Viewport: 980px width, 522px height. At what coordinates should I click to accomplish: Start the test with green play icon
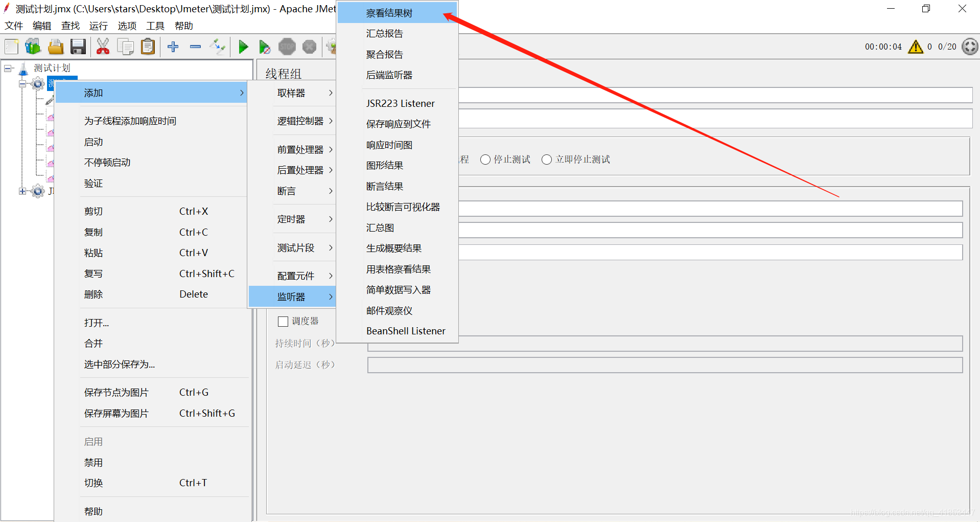[x=243, y=47]
